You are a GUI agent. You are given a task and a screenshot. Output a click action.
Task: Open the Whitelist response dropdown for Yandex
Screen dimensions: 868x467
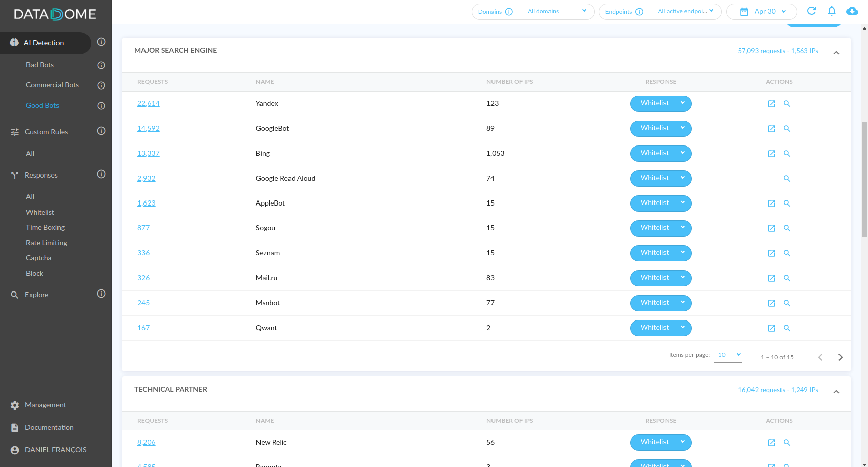coord(661,104)
